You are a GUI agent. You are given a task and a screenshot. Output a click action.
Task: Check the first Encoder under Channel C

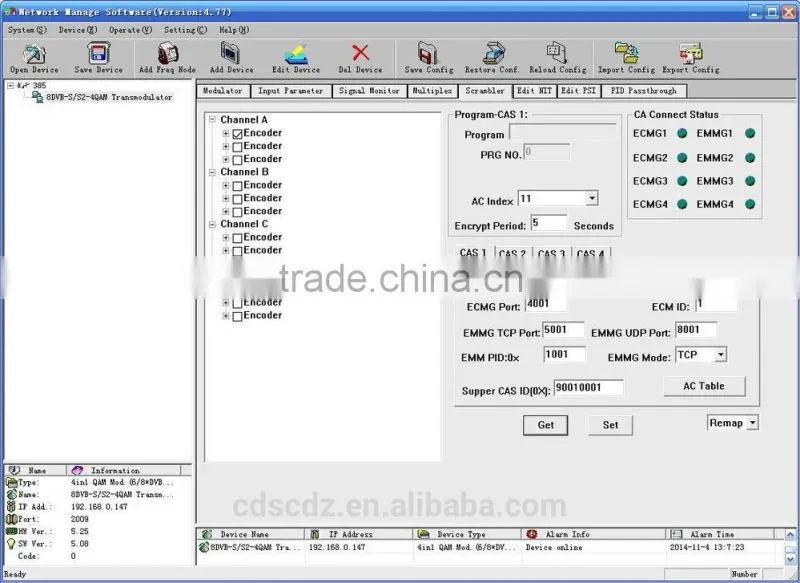(x=237, y=238)
